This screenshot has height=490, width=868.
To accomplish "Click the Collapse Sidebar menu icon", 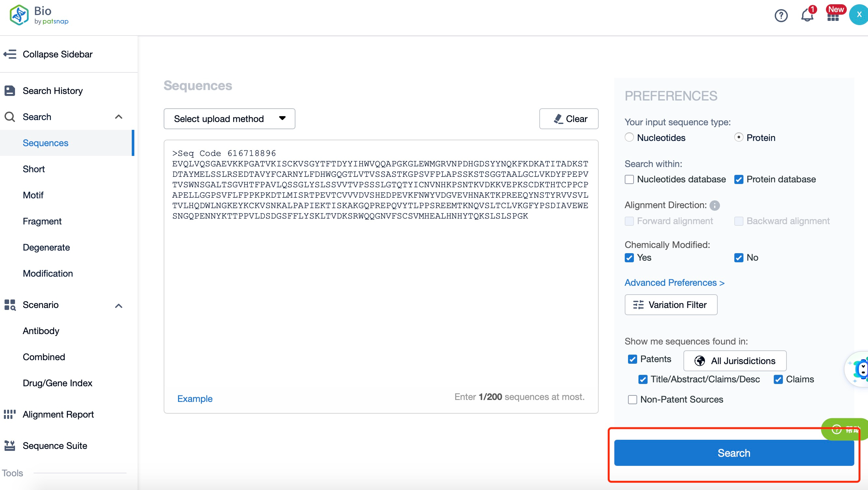I will (x=10, y=54).
